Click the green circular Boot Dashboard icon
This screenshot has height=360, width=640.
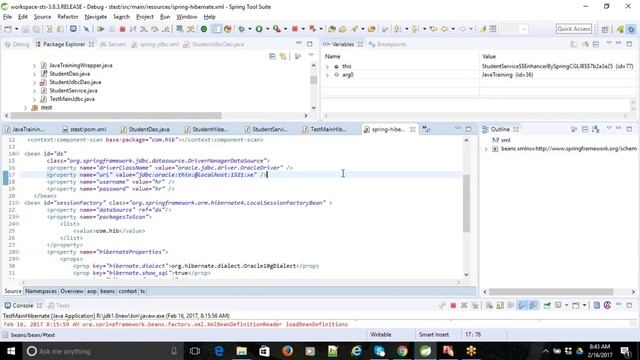[204, 29]
